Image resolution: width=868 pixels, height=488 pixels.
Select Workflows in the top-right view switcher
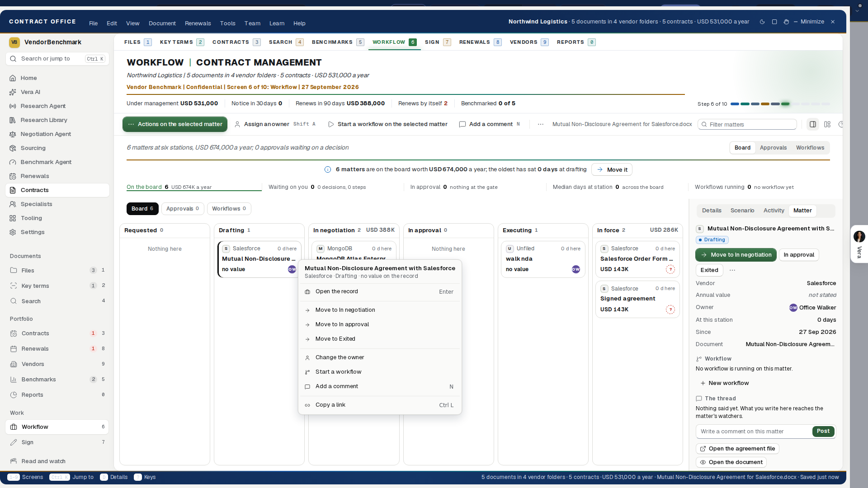click(810, 148)
